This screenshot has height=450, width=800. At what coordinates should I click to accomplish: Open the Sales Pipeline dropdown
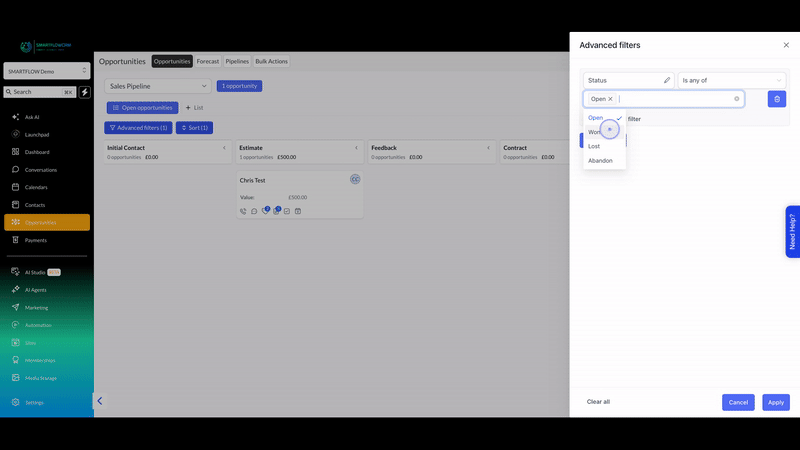pos(158,86)
